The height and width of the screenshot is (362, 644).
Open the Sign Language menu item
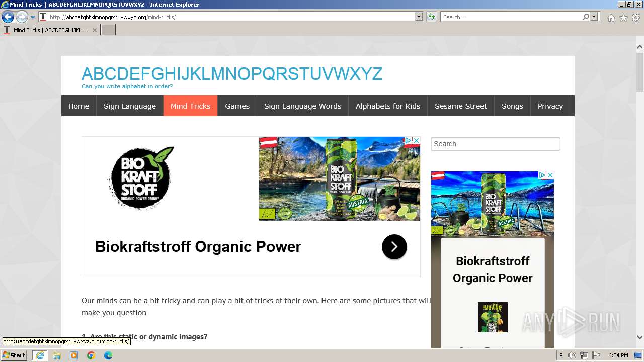pyautogui.click(x=130, y=106)
